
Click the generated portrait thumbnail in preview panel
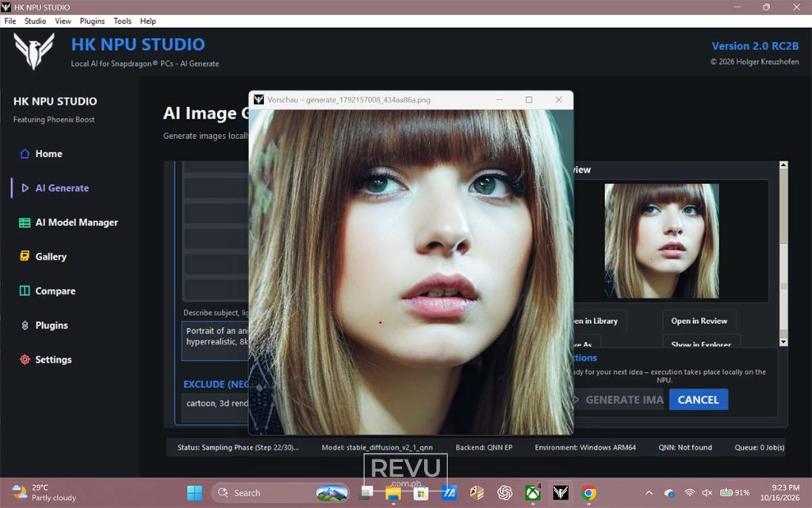click(662, 241)
